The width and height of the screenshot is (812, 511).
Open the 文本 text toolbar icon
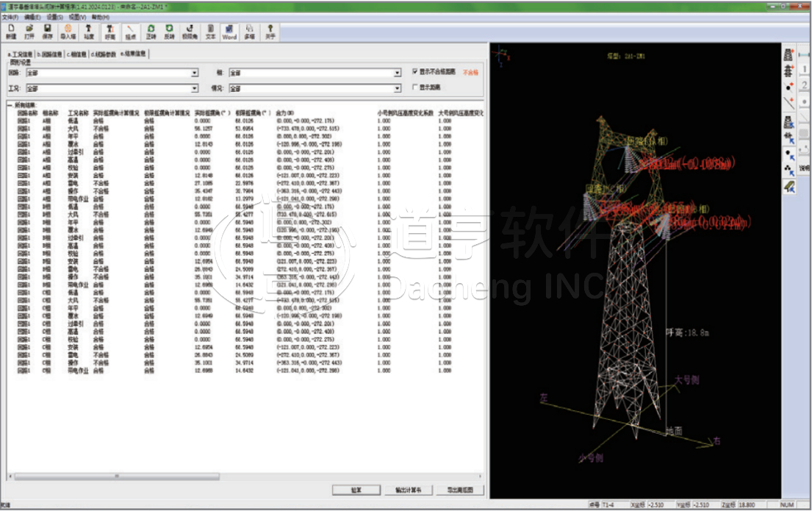[210, 31]
